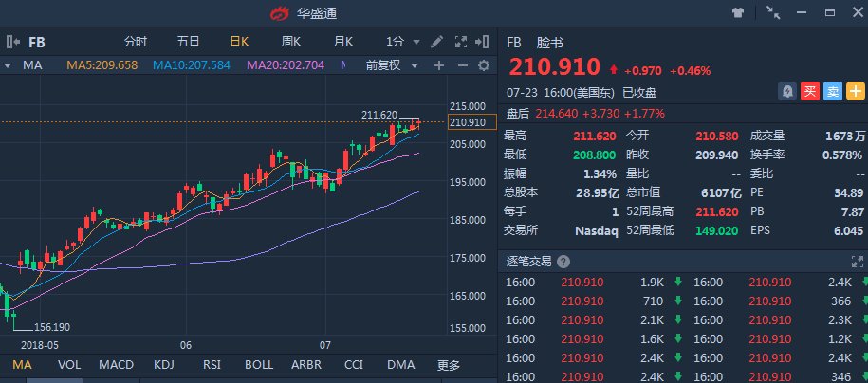
Task: Click the PE value 34.89
Action: (849, 192)
